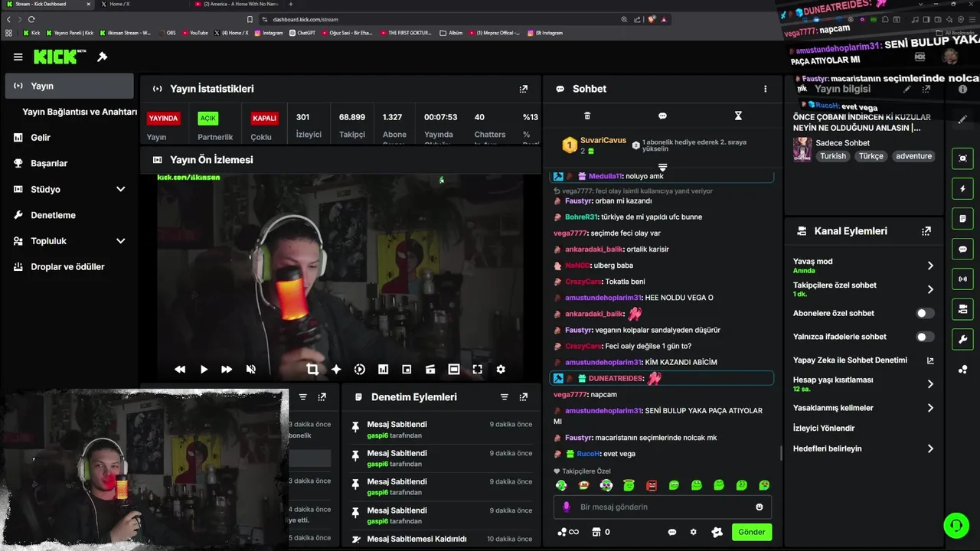Click the crop icon in preview controls
Image resolution: width=980 pixels, height=551 pixels.
click(312, 369)
